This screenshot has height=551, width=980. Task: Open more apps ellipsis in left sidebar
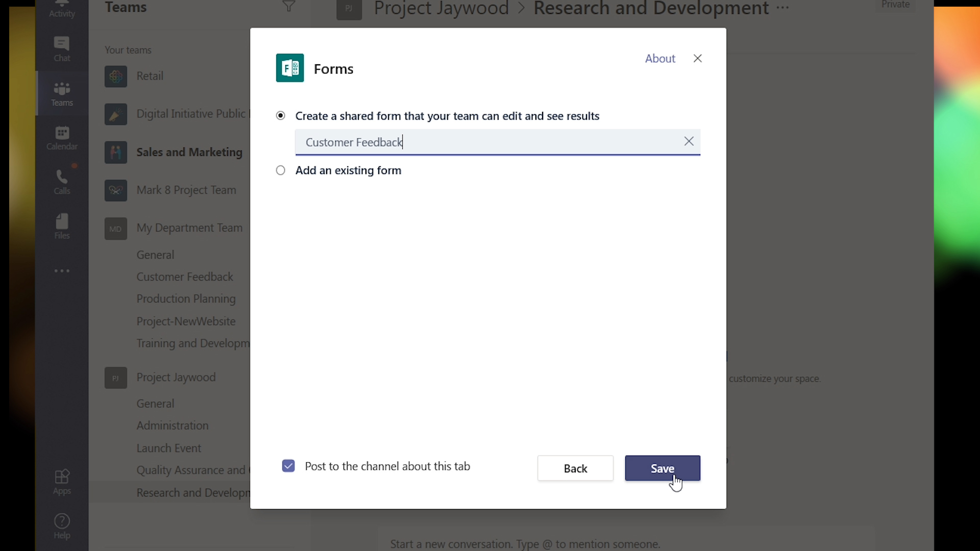point(62,271)
